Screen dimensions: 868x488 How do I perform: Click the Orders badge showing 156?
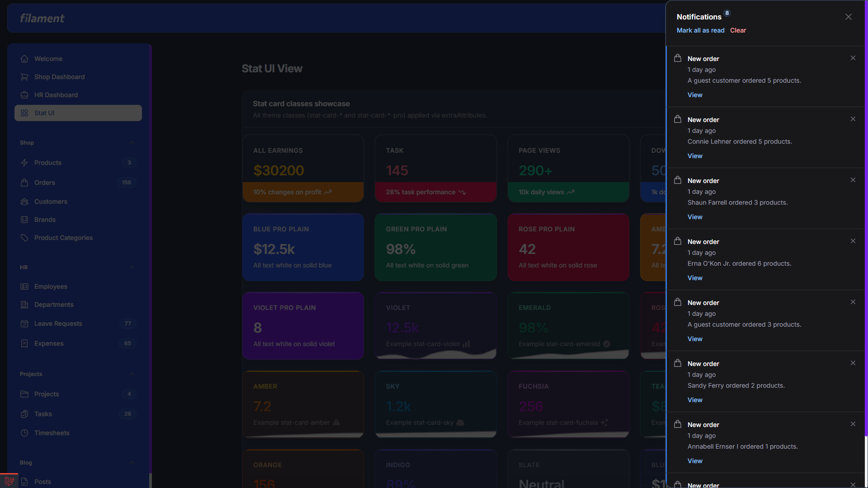point(126,183)
